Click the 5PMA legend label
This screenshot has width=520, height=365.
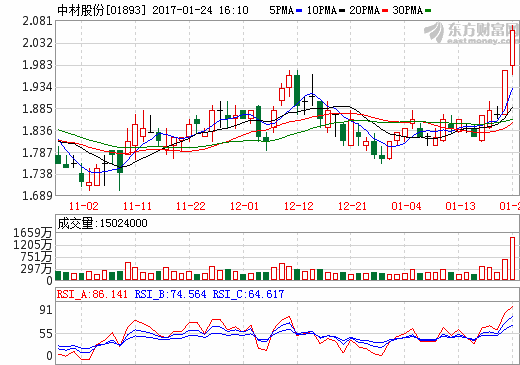point(281,10)
